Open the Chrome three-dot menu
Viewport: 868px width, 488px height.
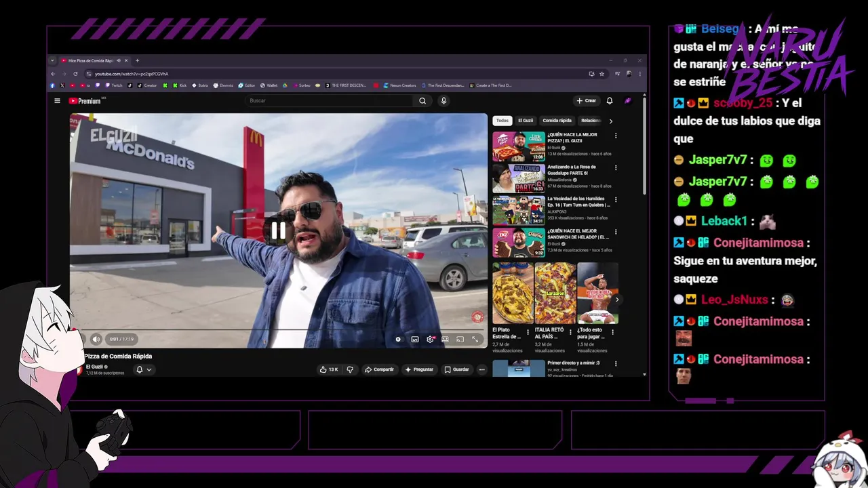(639, 74)
